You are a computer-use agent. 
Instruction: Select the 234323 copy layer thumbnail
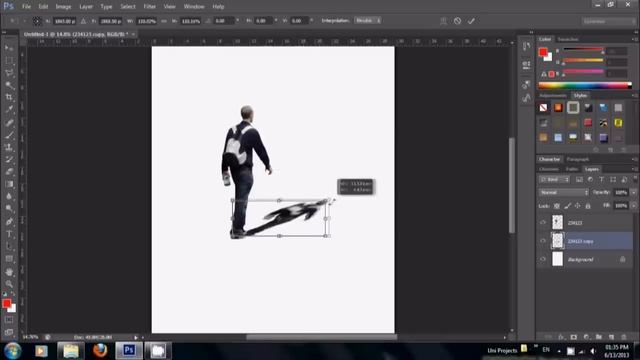pos(558,241)
